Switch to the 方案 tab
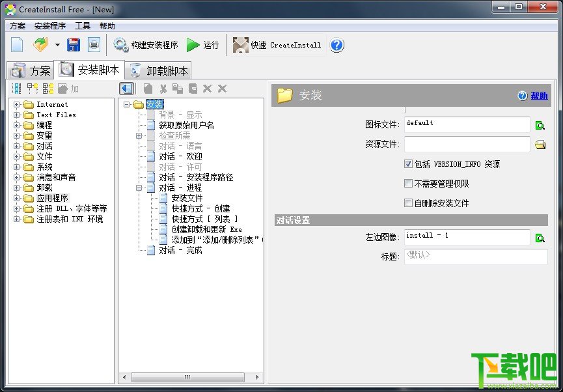 coord(31,70)
